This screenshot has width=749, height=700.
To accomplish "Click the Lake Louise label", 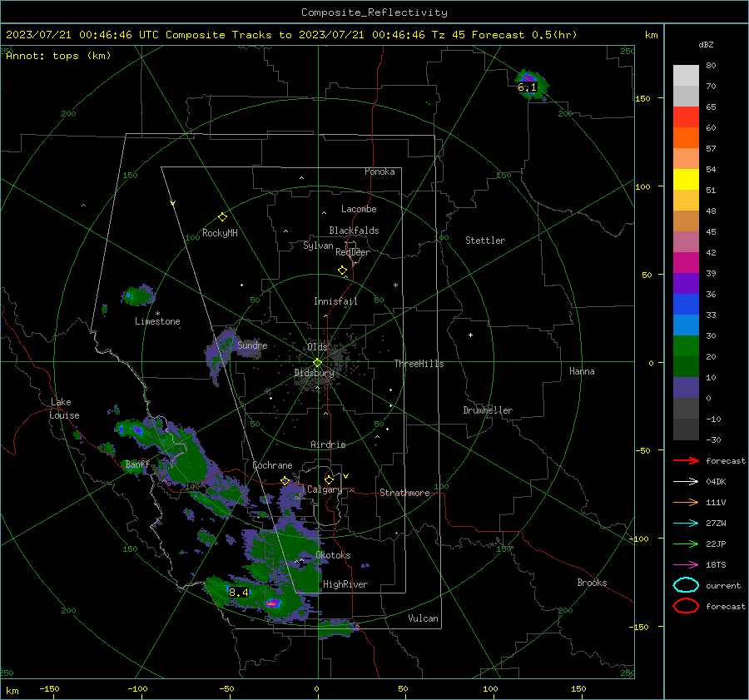I will (64, 409).
